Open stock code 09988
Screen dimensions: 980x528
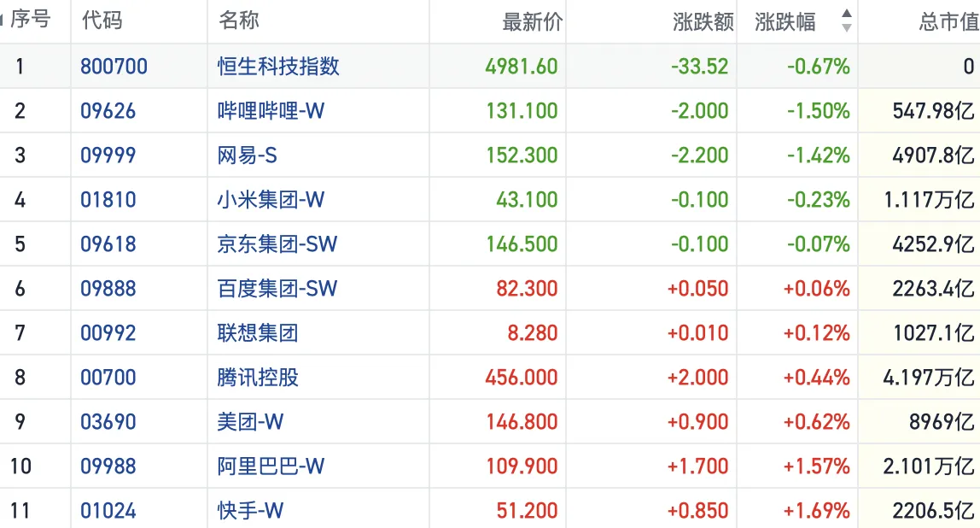pos(108,466)
